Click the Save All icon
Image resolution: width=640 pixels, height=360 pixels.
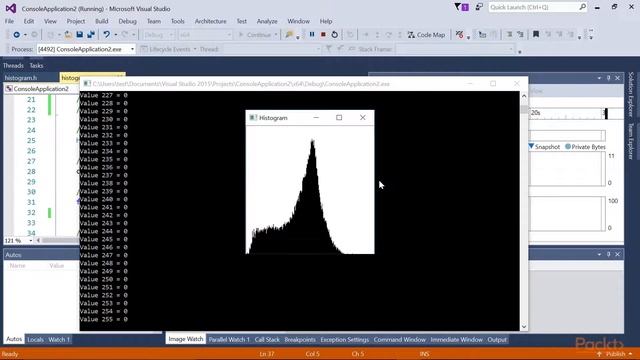[x=91, y=35]
